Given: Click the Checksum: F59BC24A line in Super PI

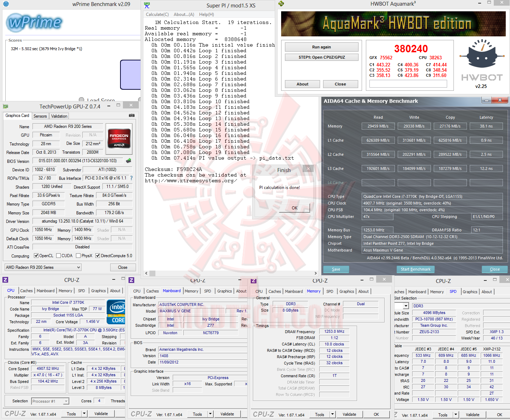Looking at the screenshot, I should coord(173,169).
